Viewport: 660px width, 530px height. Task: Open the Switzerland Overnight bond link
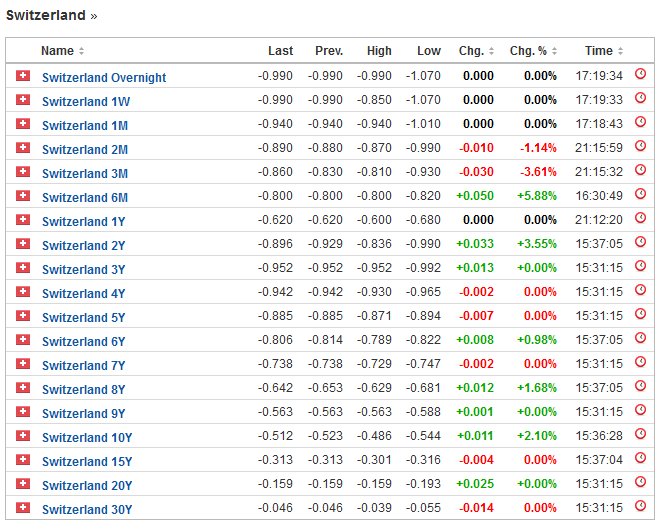pyautogui.click(x=104, y=77)
